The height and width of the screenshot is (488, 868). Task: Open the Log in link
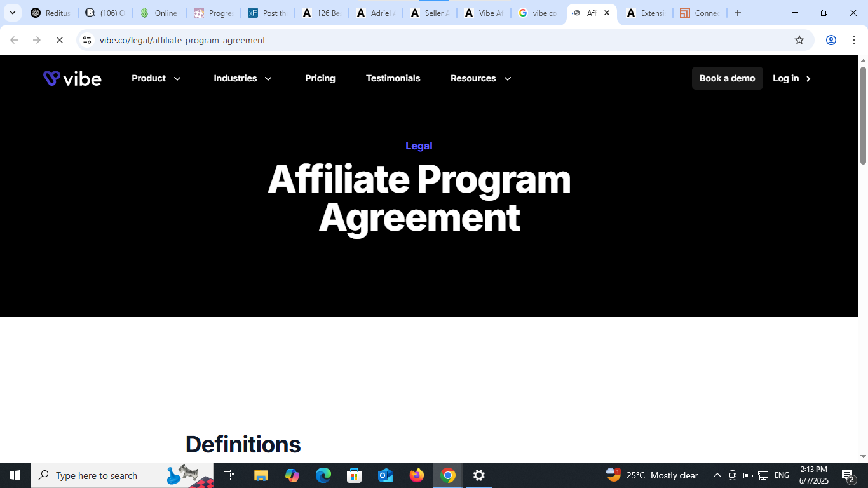[x=785, y=78]
